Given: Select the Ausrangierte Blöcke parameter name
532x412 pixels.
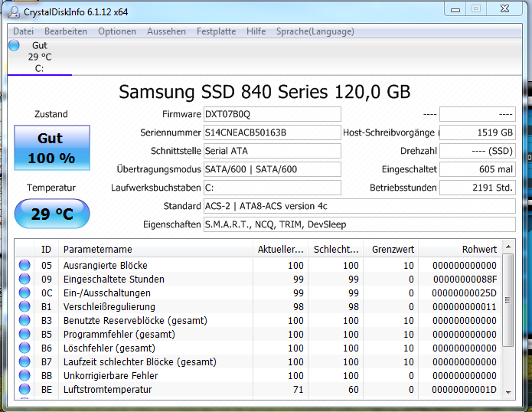Looking at the screenshot, I should 105,266.
